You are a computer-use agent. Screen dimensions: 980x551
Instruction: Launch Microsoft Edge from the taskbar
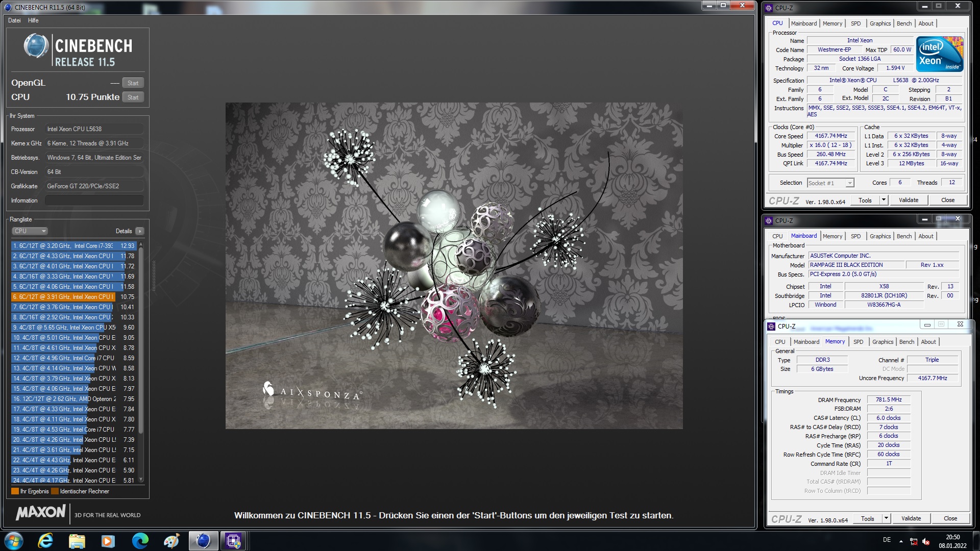pyautogui.click(x=140, y=541)
